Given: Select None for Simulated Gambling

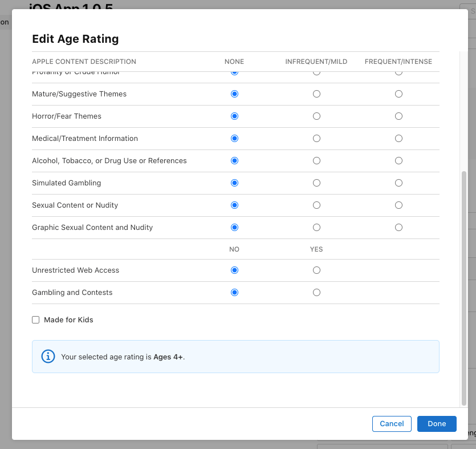Looking at the screenshot, I should coord(234,183).
